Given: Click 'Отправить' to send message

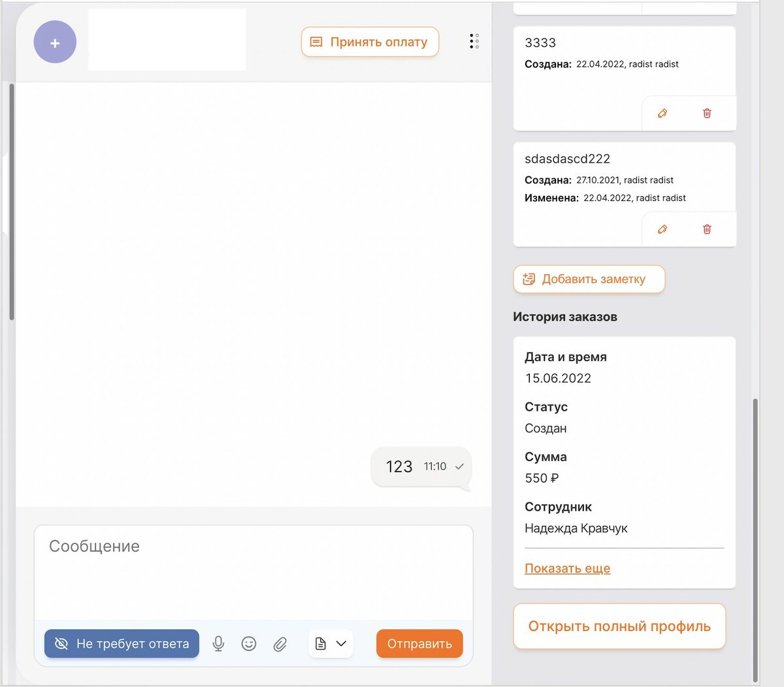Looking at the screenshot, I should 419,644.
